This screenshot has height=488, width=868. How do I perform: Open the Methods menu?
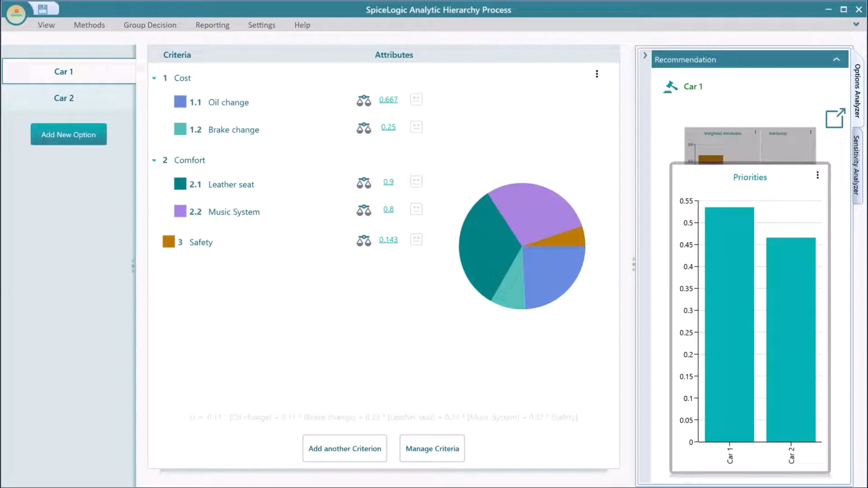coord(89,25)
